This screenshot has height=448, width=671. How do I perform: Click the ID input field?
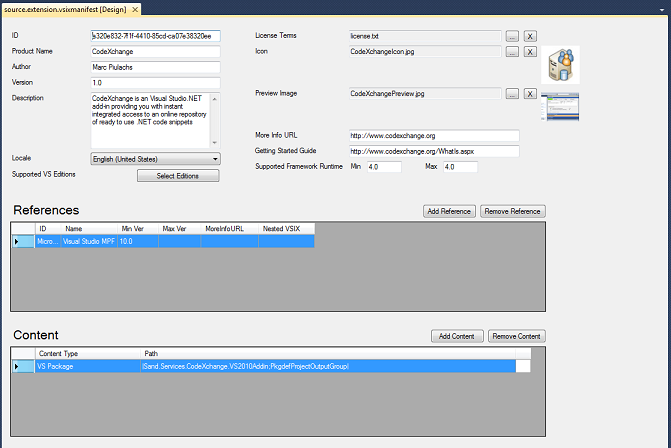click(x=155, y=36)
